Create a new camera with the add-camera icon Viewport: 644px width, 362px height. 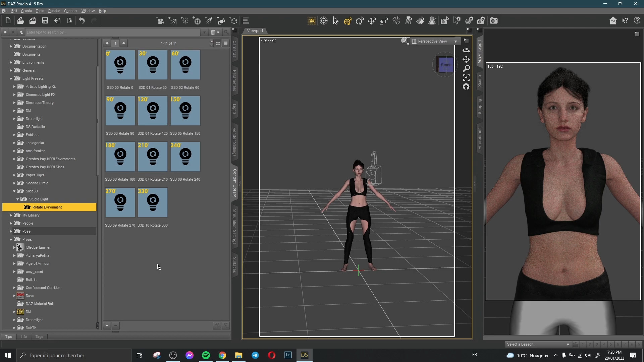pyautogui.click(x=160, y=21)
